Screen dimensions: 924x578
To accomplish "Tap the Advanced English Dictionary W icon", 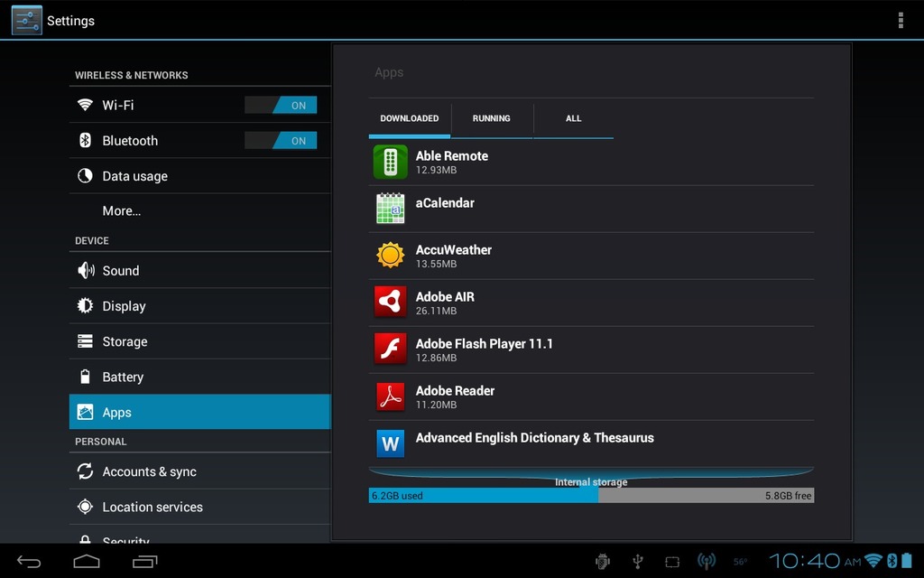I will pyautogui.click(x=390, y=443).
